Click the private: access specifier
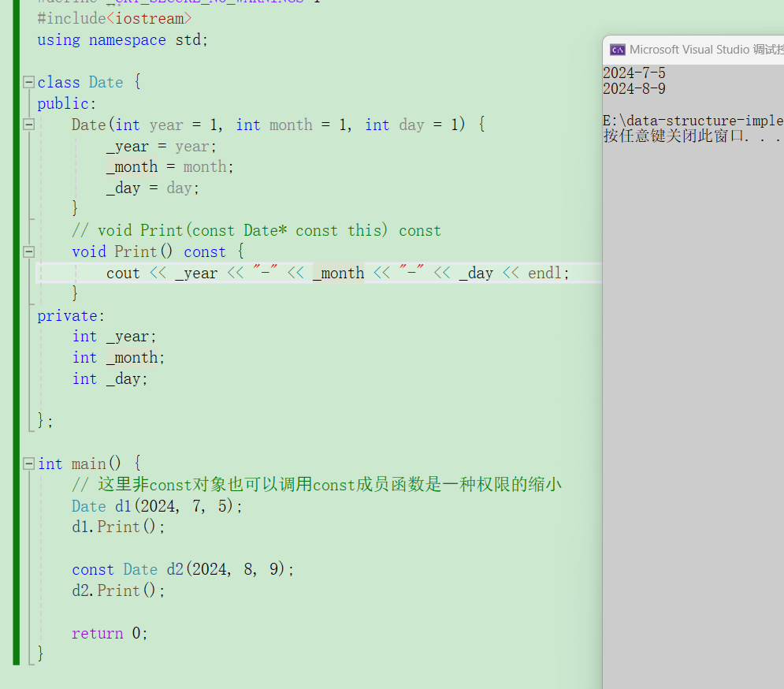 click(71, 316)
